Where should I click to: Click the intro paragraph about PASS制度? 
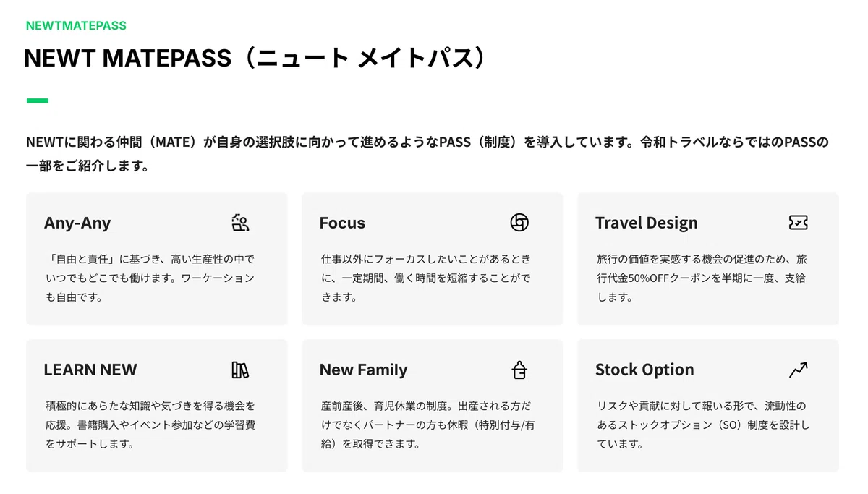coord(427,153)
